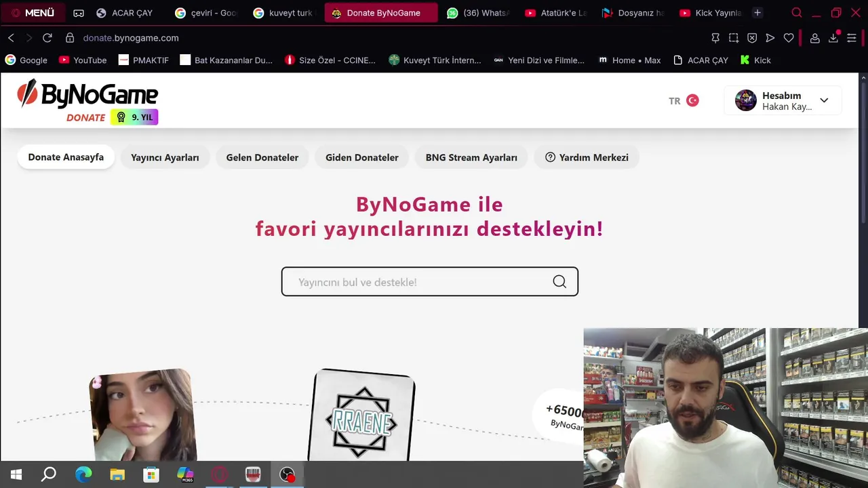Go forward with the forward arrow

point(28,38)
